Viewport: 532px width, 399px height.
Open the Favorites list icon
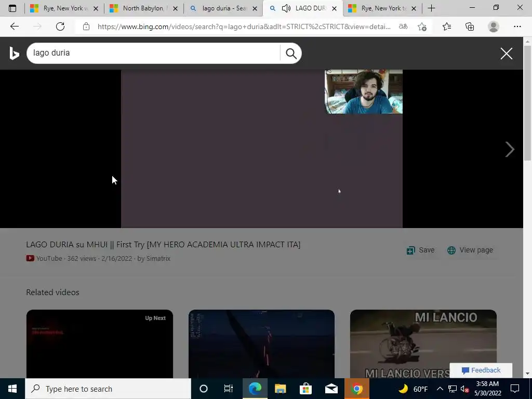pyautogui.click(x=447, y=26)
